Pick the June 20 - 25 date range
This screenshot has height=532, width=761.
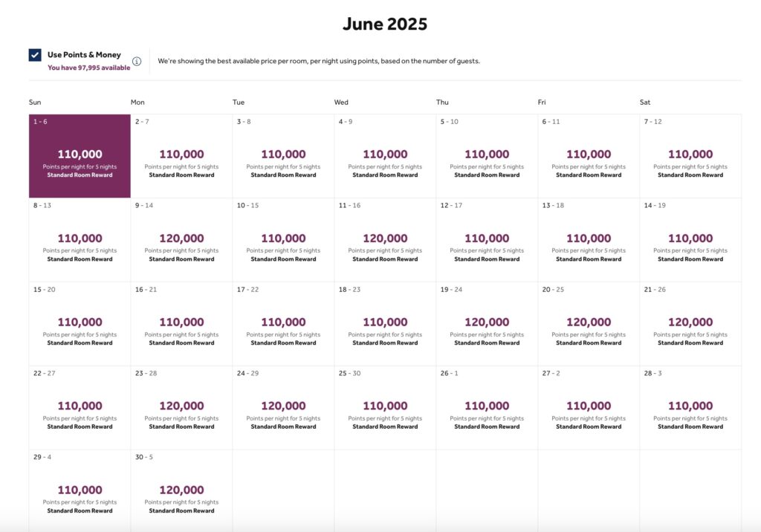coord(589,324)
